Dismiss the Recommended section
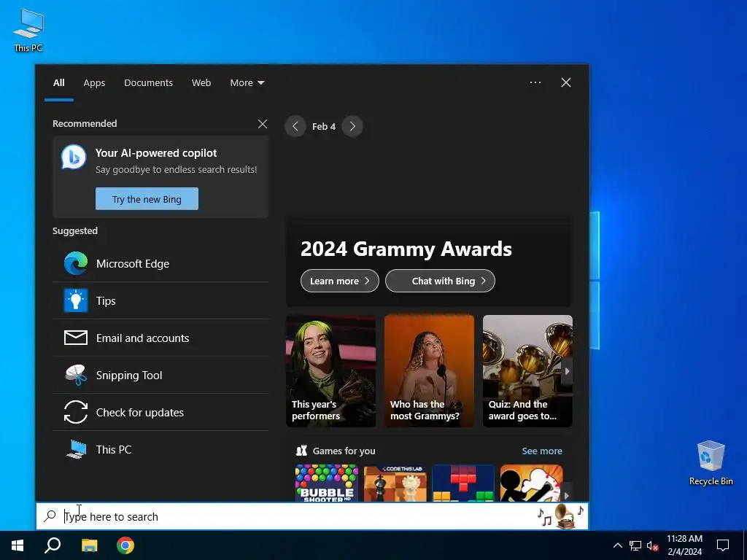 263,124
